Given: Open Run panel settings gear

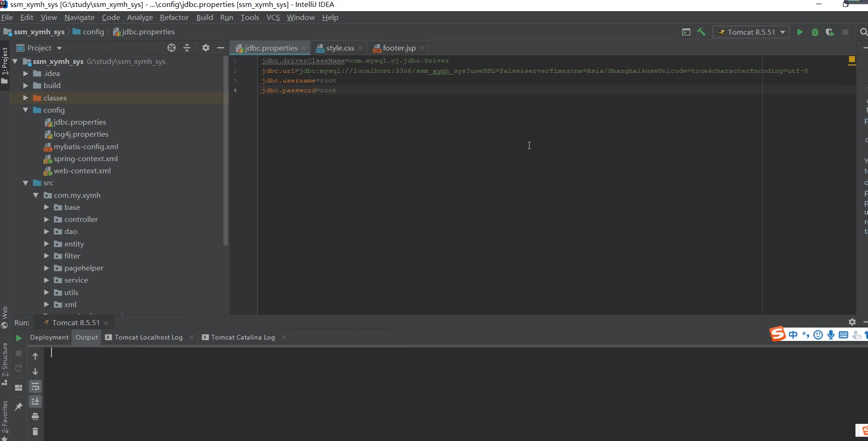Looking at the screenshot, I should pyautogui.click(x=852, y=322).
